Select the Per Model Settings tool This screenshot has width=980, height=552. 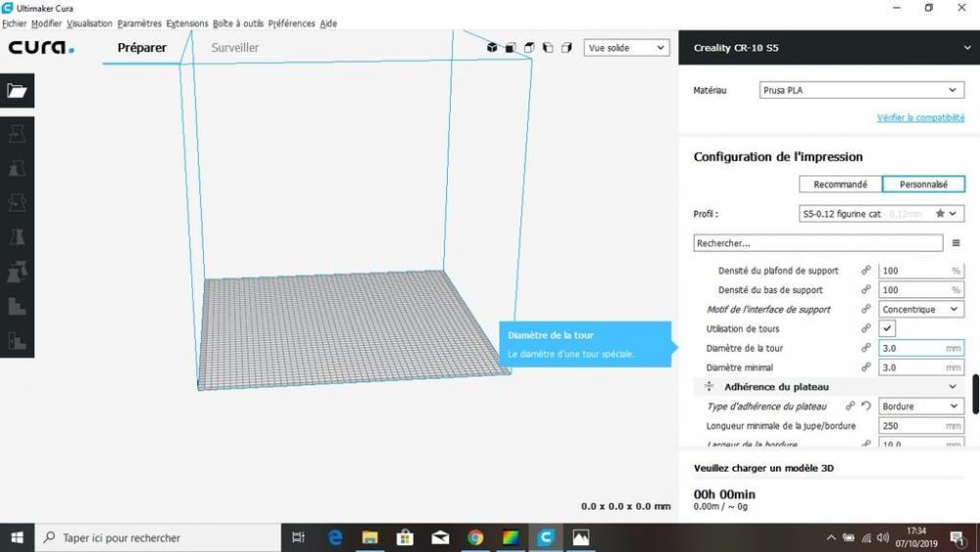click(x=17, y=272)
